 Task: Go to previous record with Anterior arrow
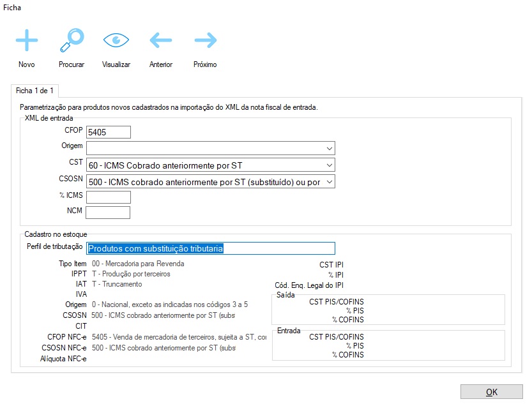(161, 41)
